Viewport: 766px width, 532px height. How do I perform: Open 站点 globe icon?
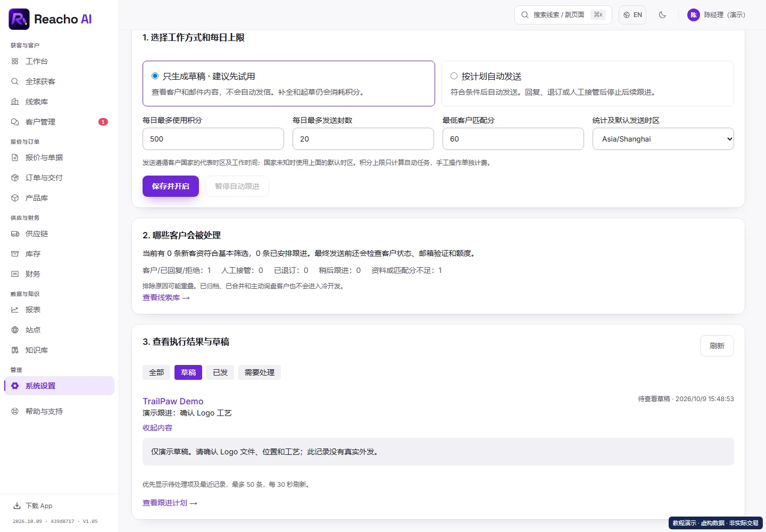click(15, 330)
